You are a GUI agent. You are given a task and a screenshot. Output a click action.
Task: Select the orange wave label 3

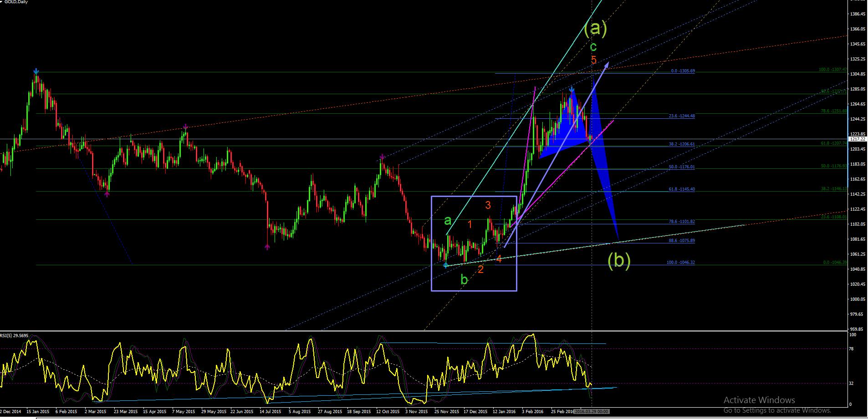pos(488,205)
